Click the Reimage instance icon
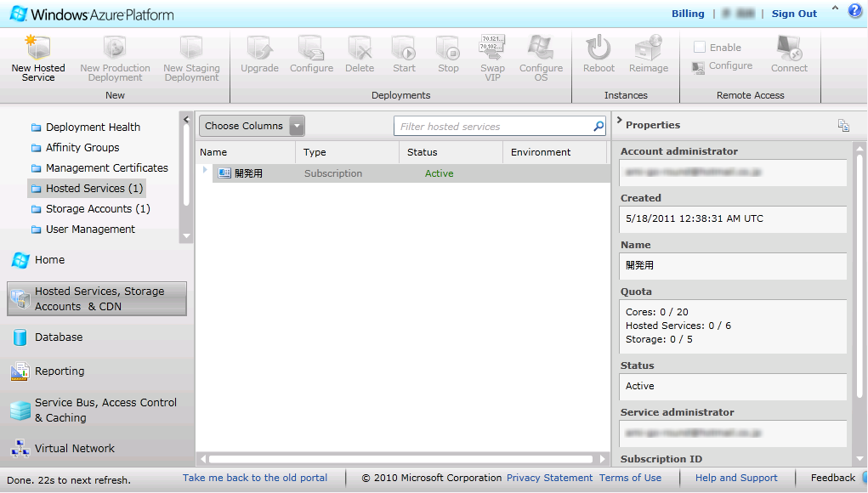Image resolution: width=868 pixels, height=493 pixels. [648, 48]
